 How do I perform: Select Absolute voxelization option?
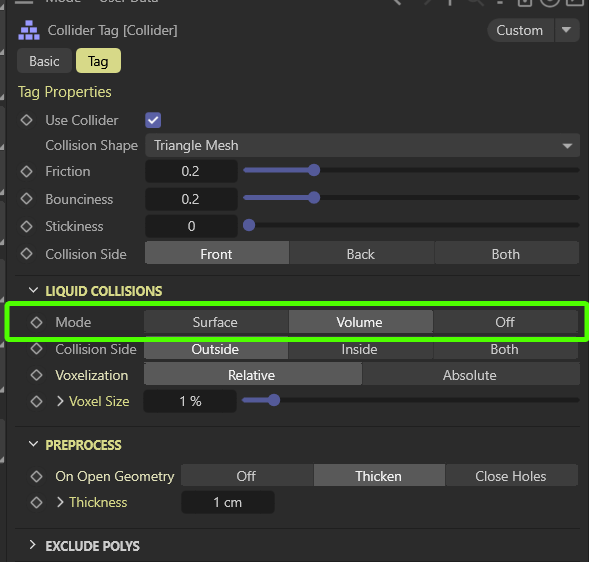(x=470, y=375)
